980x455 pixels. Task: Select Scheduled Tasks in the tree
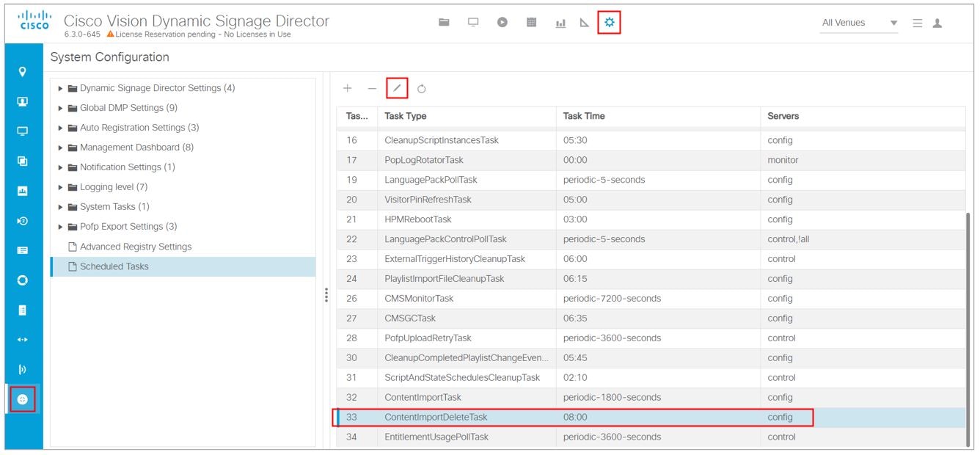click(114, 266)
